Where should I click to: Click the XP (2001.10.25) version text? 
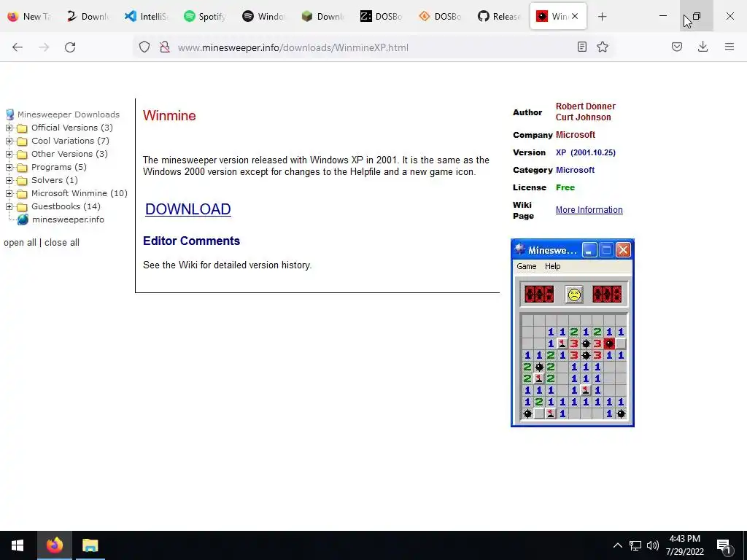tap(586, 152)
